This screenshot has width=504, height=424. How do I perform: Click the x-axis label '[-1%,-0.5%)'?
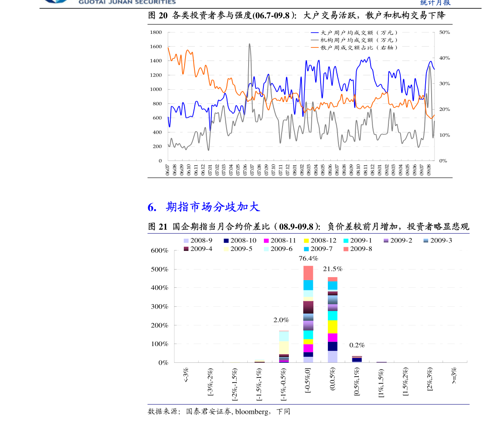point(283,384)
